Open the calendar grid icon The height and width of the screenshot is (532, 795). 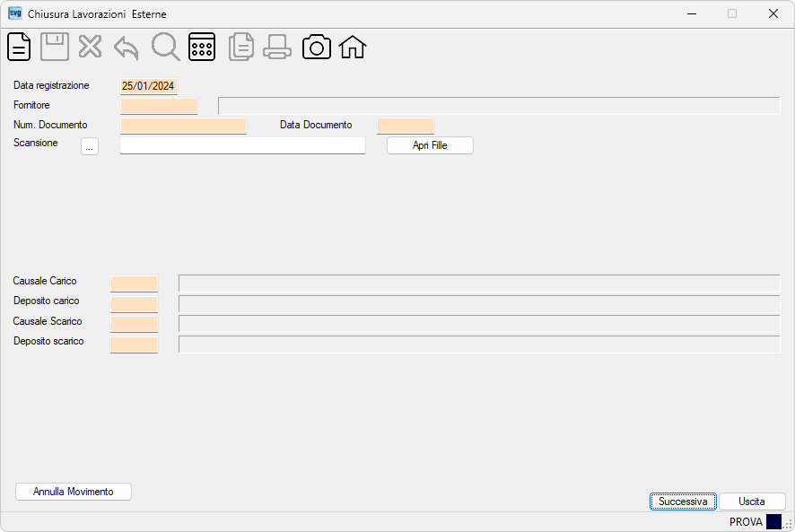pyautogui.click(x=202, y=48)
